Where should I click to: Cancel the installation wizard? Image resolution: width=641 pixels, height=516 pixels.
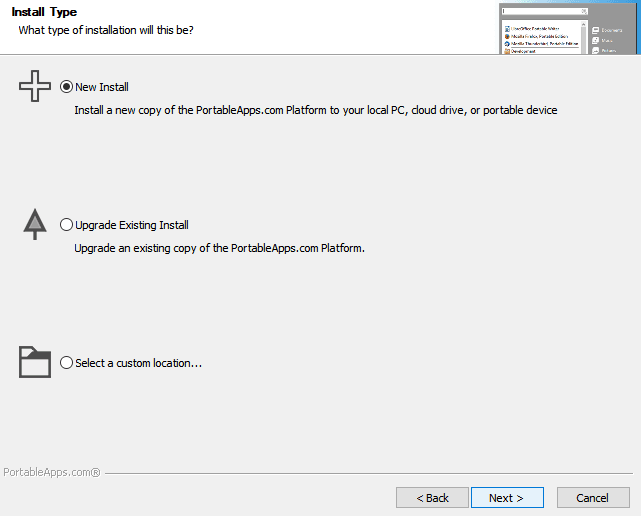click(x=591, y=497)
